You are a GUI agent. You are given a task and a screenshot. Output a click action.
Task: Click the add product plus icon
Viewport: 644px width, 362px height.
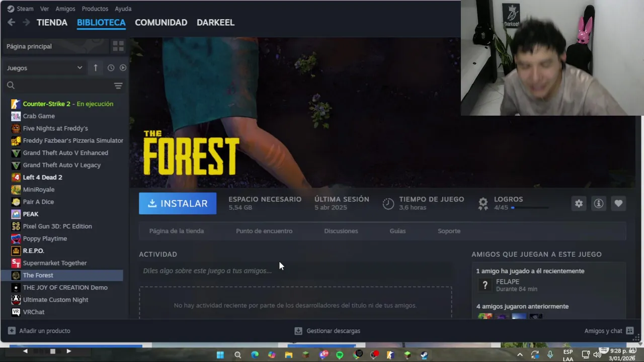(12, 331)
